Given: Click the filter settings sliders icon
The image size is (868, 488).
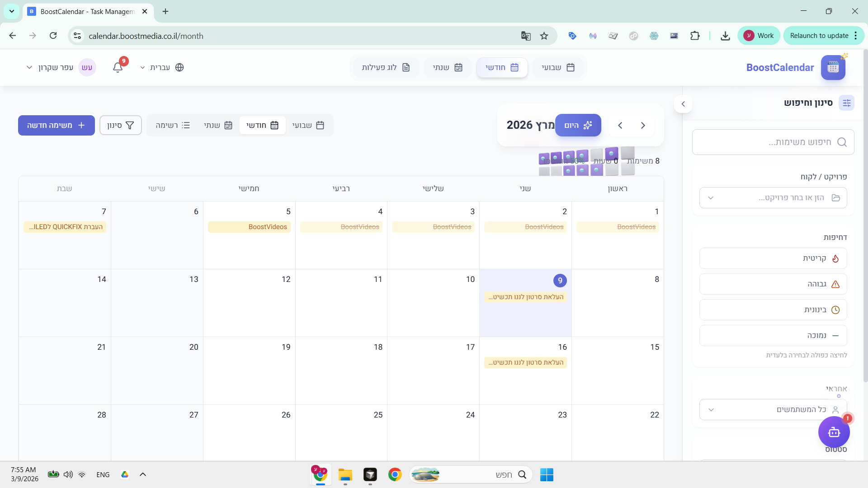Looking at the screenshot, I should (846, 103).
